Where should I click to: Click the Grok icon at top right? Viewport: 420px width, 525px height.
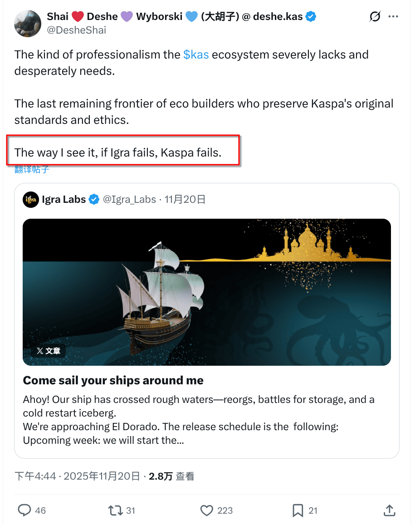pos(375,17)
